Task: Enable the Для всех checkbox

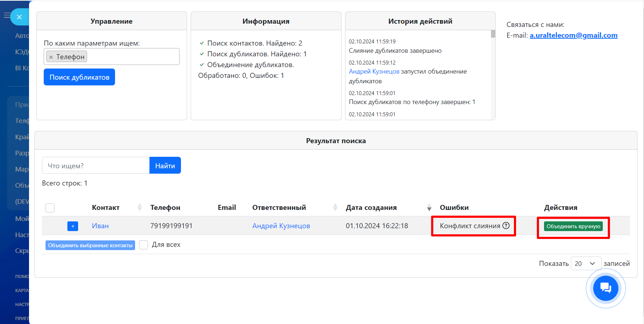Action: 144,245
